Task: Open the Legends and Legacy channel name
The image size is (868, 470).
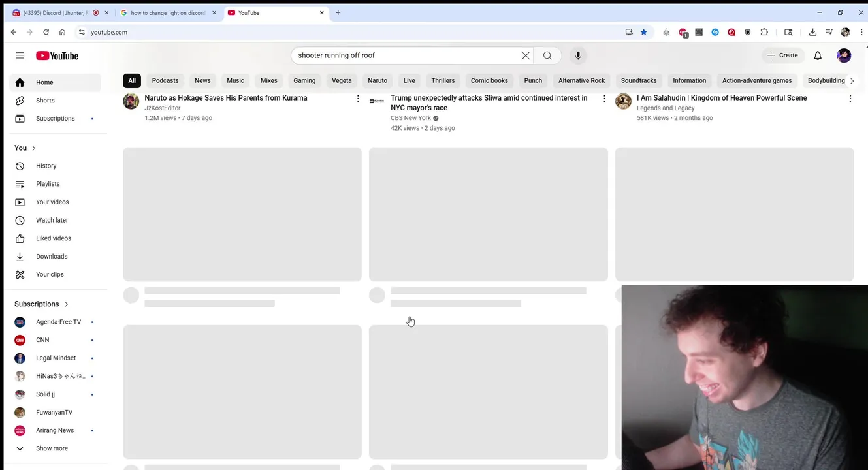Action: [x=666, y=108]
